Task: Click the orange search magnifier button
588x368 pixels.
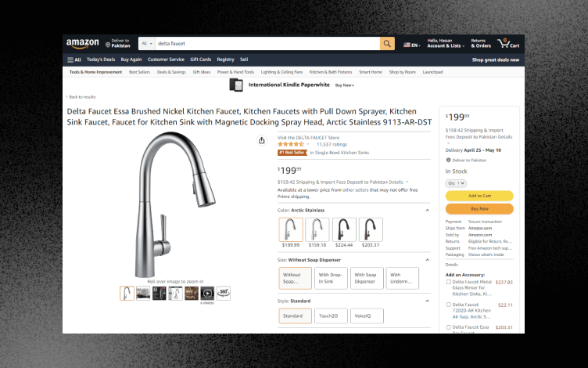Action: click(387, 44)
